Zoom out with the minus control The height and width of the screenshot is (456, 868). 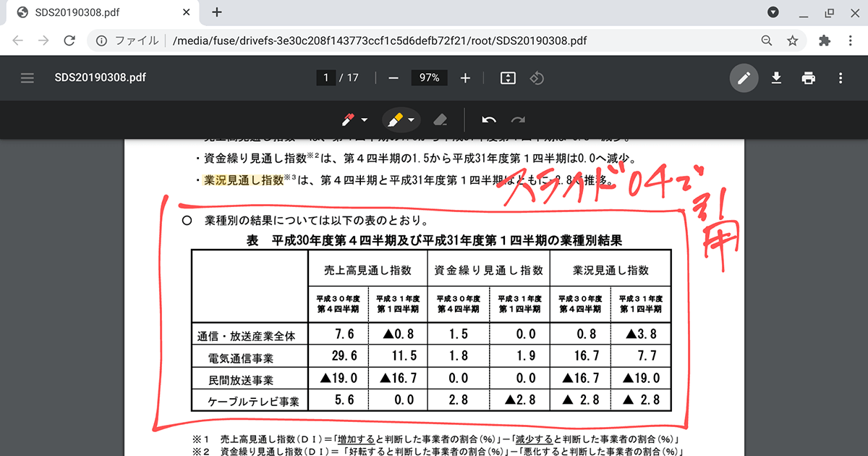[394, 77]
